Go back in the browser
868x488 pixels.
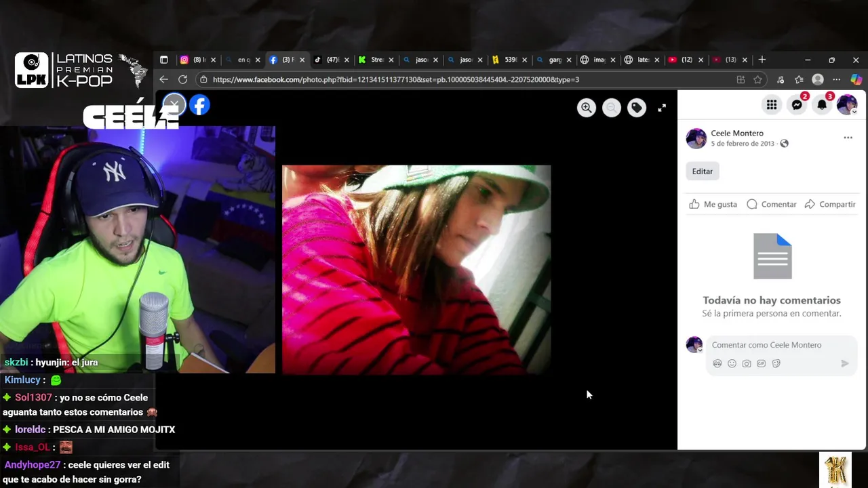coord(163,79)
